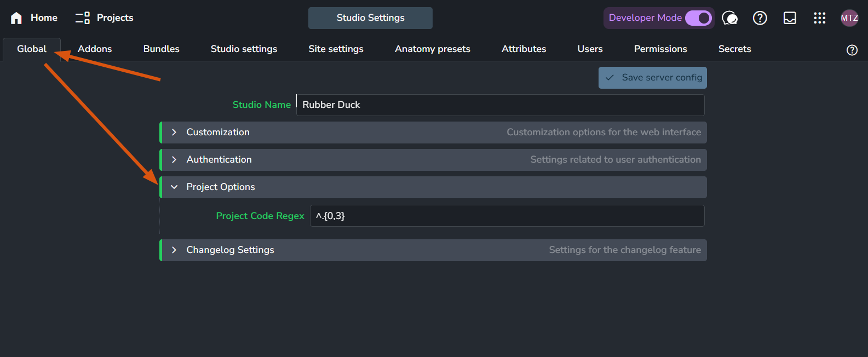Click the help icon beside the tabs row
868x357 pixels.
tap(852, 50)
